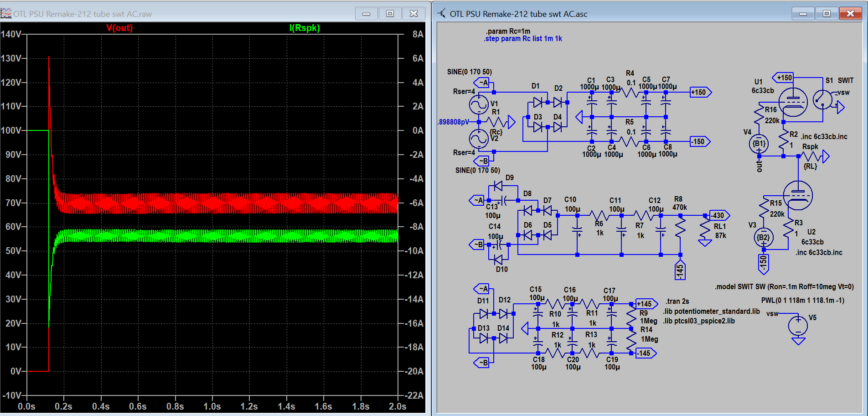Click the I(Rspk) trace label

[305, 28]
